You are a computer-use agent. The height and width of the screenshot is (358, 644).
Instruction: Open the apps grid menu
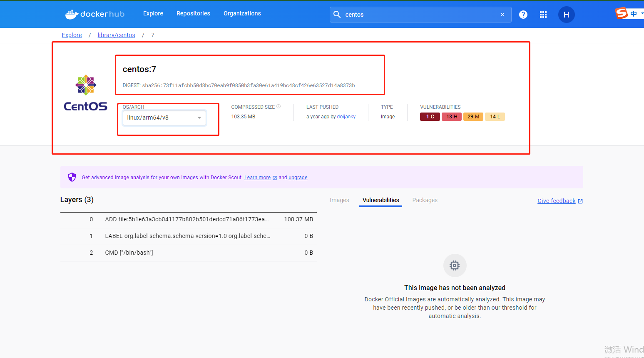click(543, 15)
